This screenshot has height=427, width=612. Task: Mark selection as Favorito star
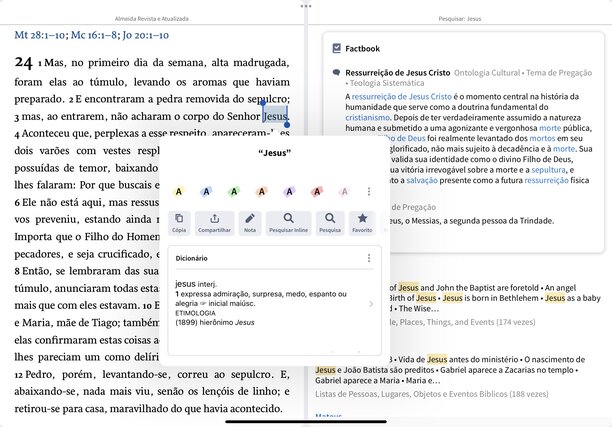(362, 223)
